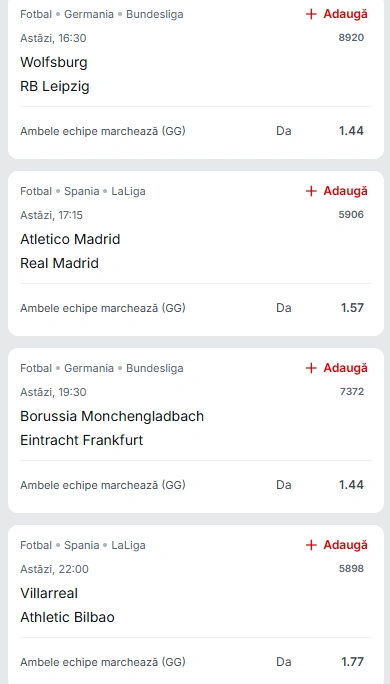Viewport: 390px width, 684px height.
Task: Open the Eintracht Frankfurt team name
Action: (82, 440)
